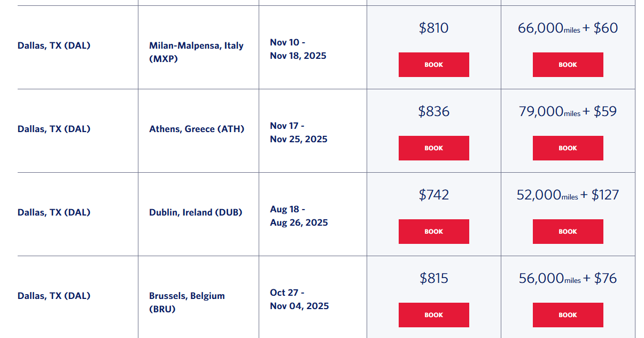Book the $810 Milan-Malpensa cash fare
The width and height of the screenshot is (644, 338).
pos(433,64)
